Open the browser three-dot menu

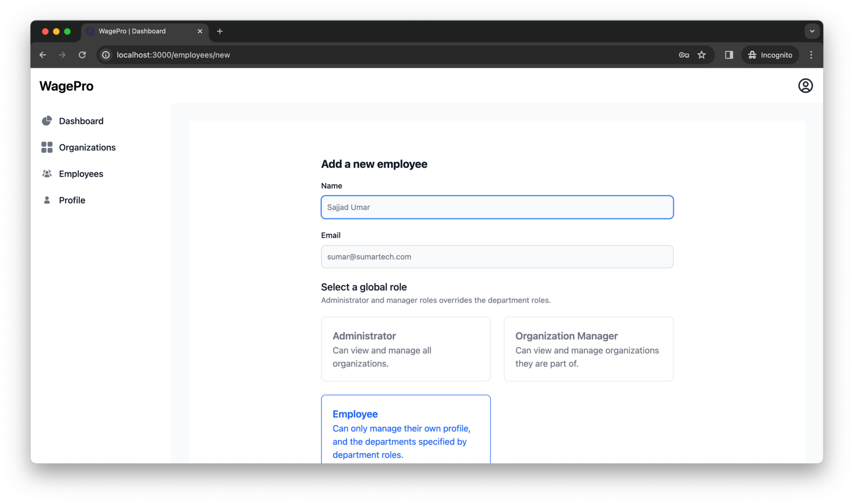coord(811,54)
